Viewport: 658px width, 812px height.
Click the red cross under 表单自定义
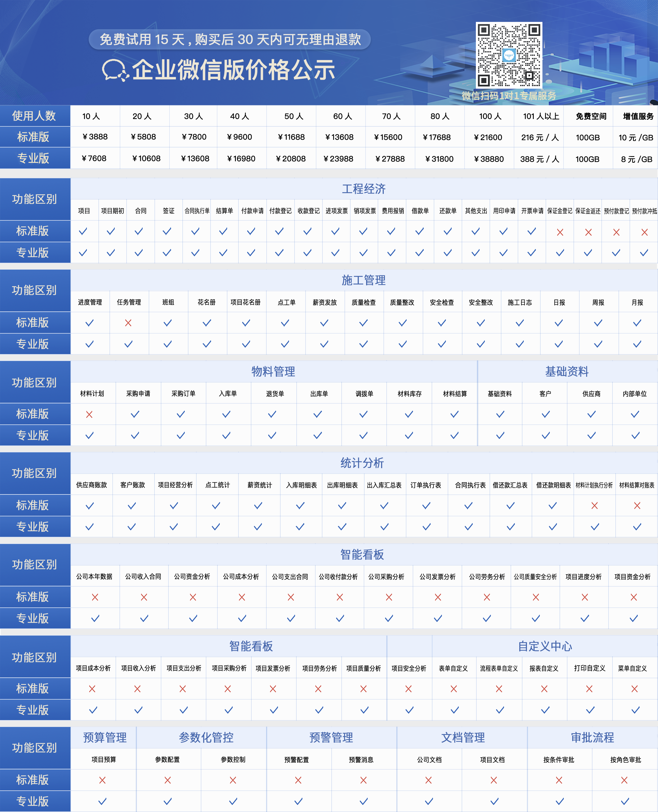pos(454,689)
